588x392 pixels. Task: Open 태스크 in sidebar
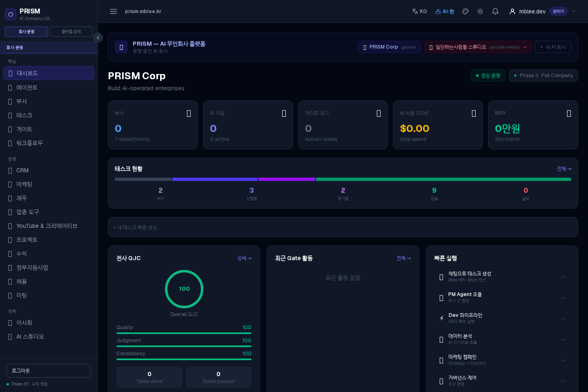[x=49, y=115]
